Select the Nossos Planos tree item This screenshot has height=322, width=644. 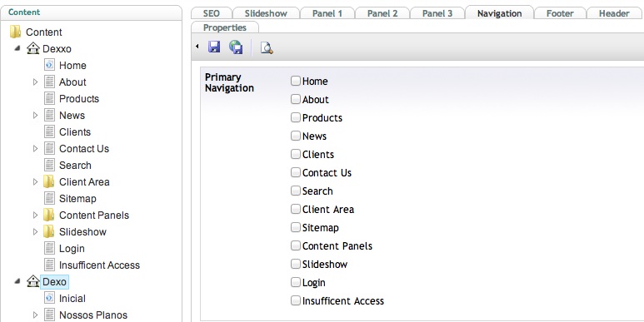click(93, 315)
